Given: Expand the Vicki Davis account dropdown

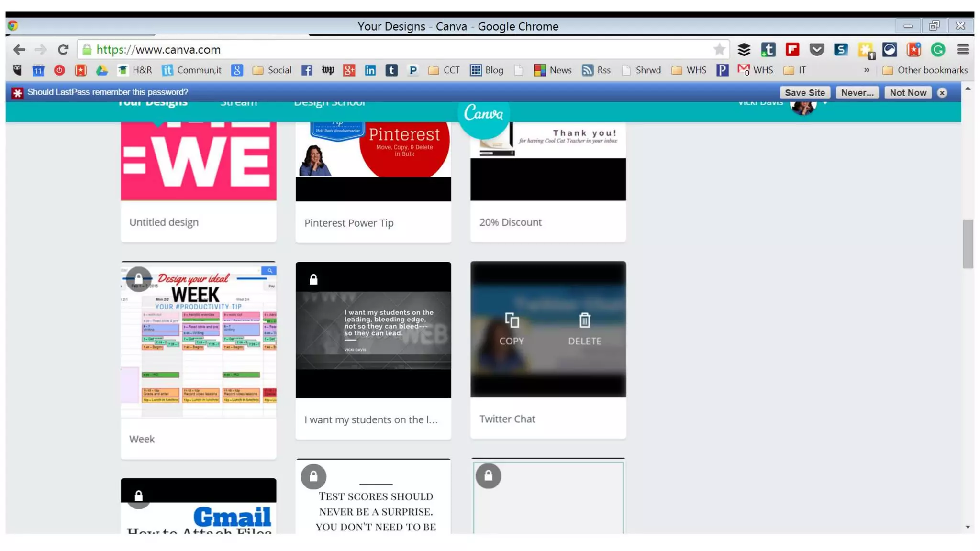Looking at the screenshot, I should tap(825, 103).
